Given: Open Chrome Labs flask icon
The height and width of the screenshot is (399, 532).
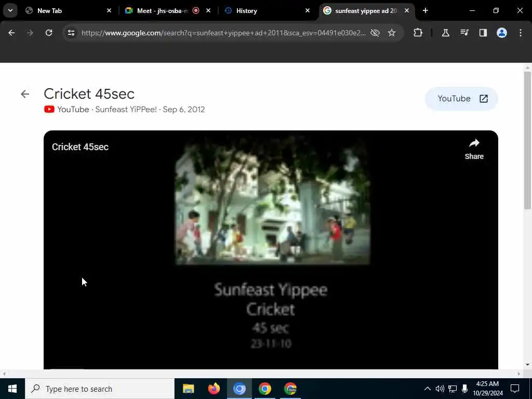Looking at the screenshot, I should (x=445, y=33).
